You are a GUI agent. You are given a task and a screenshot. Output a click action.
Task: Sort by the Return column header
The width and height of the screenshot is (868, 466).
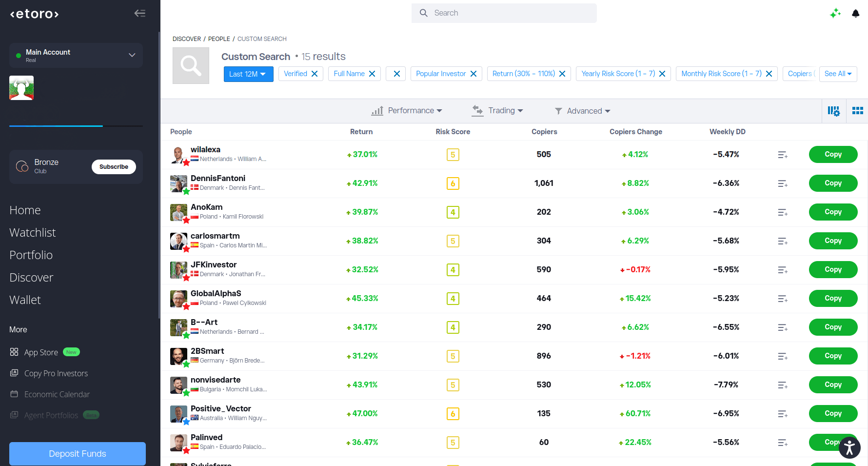coord(361,132)
